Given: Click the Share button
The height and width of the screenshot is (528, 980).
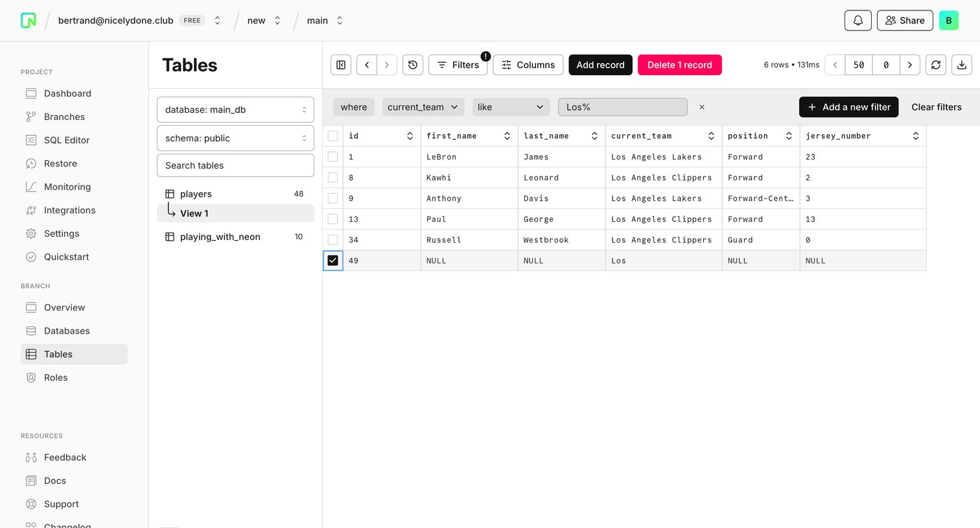Looking at the screenshot, I should point(905,21).
